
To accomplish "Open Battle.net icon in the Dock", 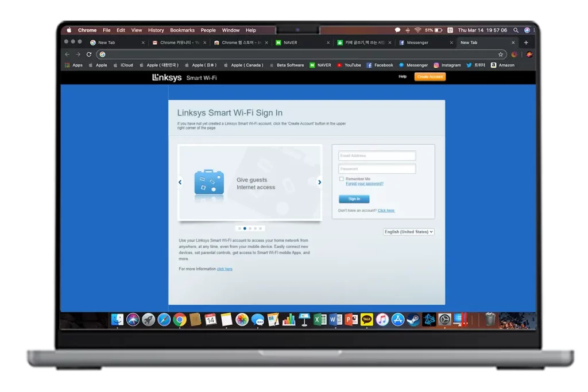I will [x=429, y=320].
